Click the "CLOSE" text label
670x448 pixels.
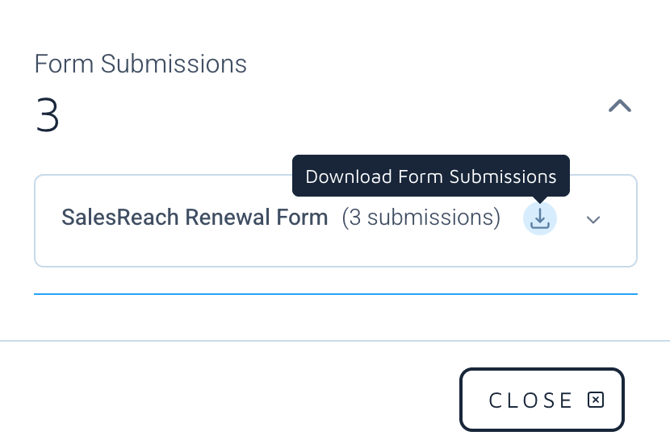(x=531, y=400)
